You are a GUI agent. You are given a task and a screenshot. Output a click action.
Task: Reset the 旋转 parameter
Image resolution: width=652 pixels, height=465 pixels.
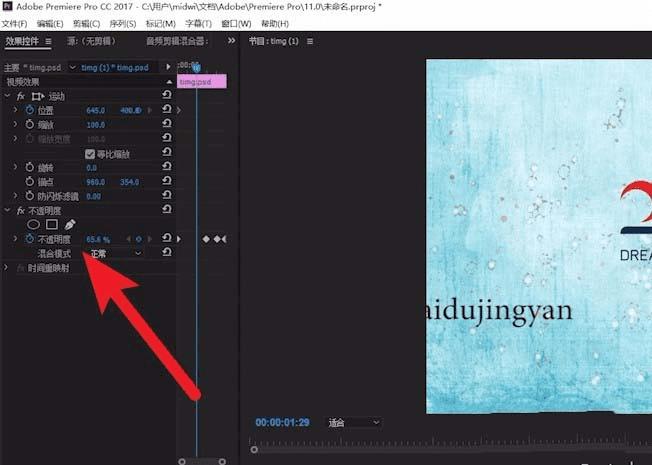(167, 166)
